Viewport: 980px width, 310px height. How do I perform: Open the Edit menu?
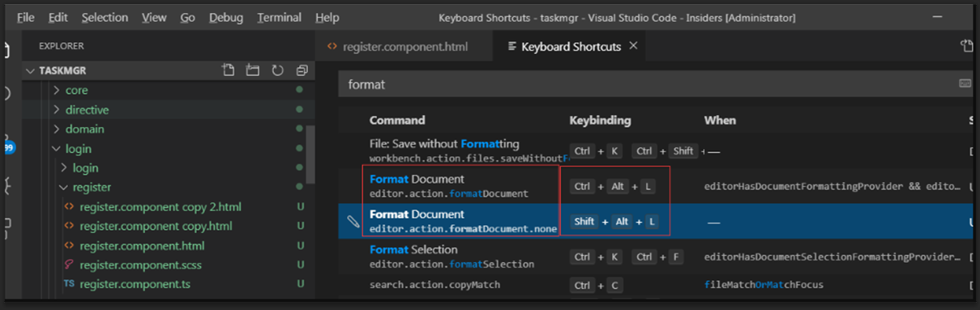point(58,17)
